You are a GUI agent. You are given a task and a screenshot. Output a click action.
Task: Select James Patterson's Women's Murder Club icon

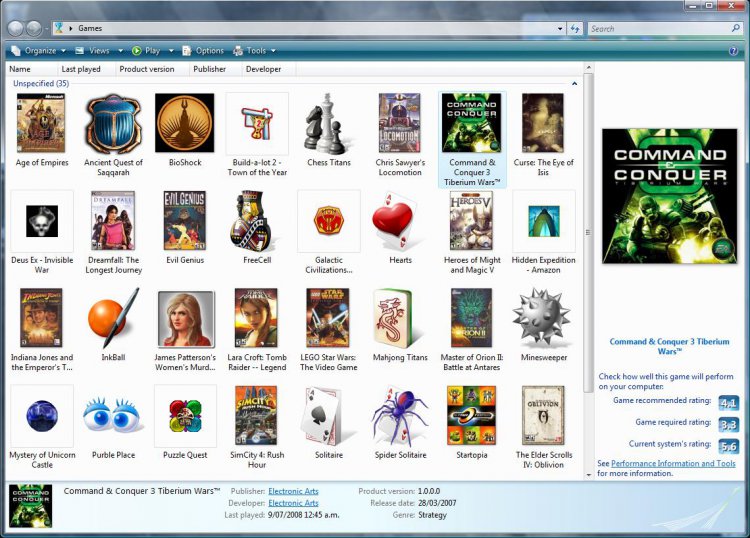(186, 318)
